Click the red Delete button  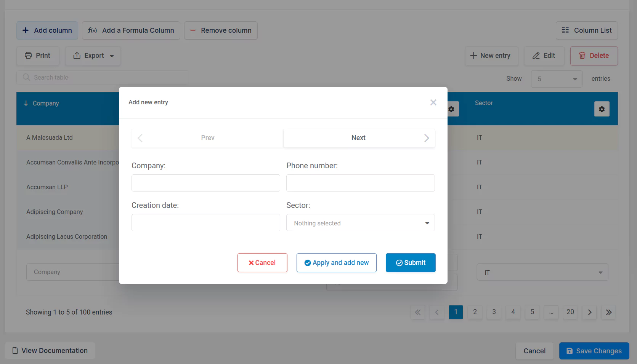[x=594, y=56]
